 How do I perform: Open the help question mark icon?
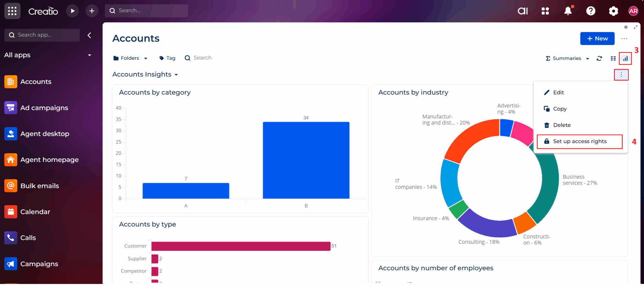pyautogui.click(x=591, y=11)
